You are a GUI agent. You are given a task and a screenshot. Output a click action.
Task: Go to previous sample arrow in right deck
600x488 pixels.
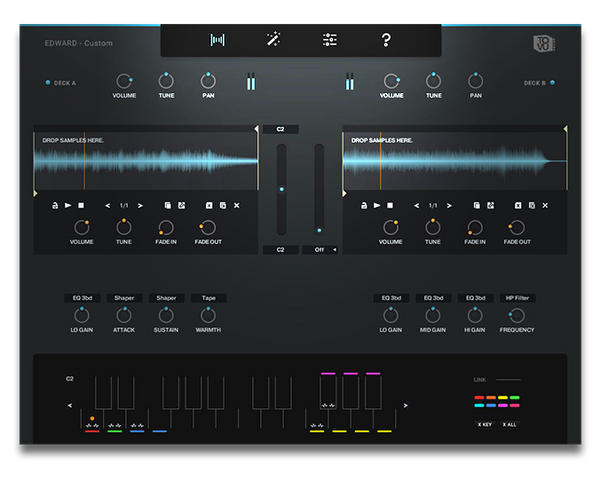point(415,205)
